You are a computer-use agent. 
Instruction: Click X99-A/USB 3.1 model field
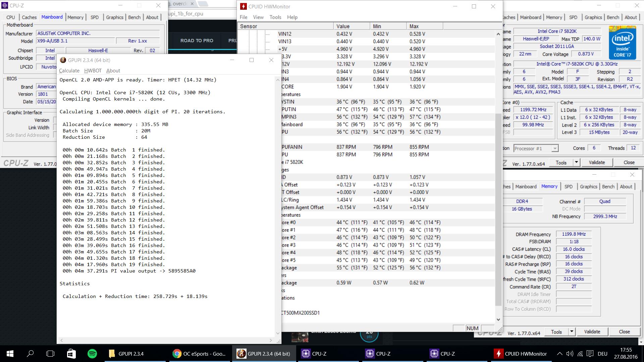coord(75,41)
